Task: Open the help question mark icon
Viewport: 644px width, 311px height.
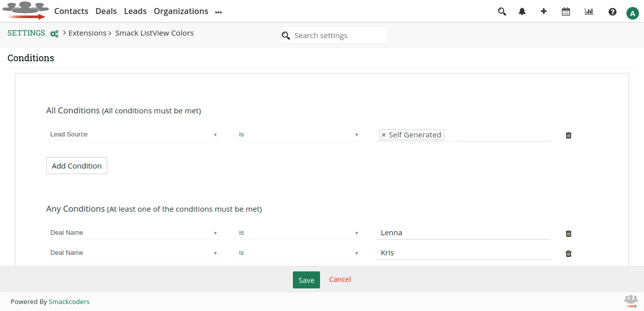Action: click(612, 12)
